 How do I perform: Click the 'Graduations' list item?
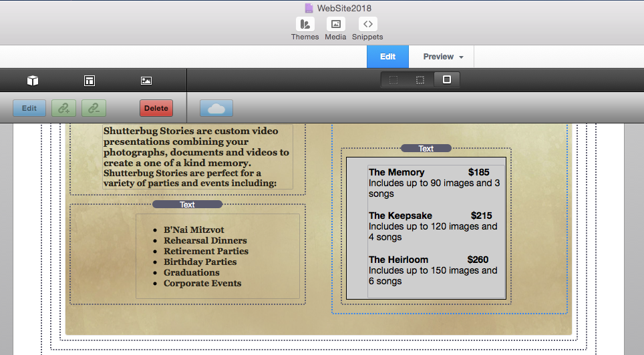(x=191, y=272)
